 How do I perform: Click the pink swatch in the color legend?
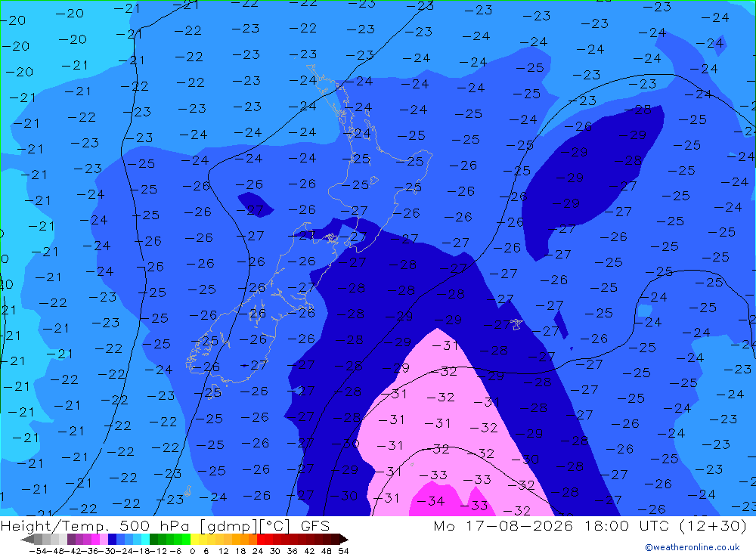coord(104,539)
